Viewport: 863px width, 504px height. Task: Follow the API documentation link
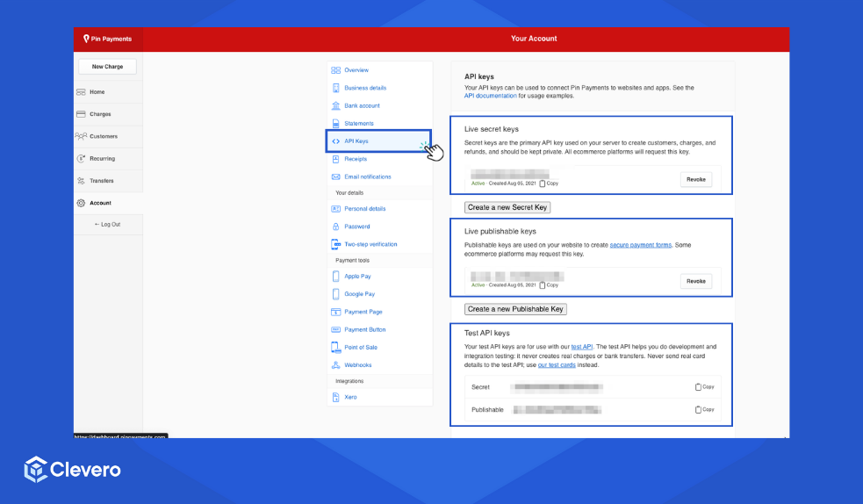[490, 96]
